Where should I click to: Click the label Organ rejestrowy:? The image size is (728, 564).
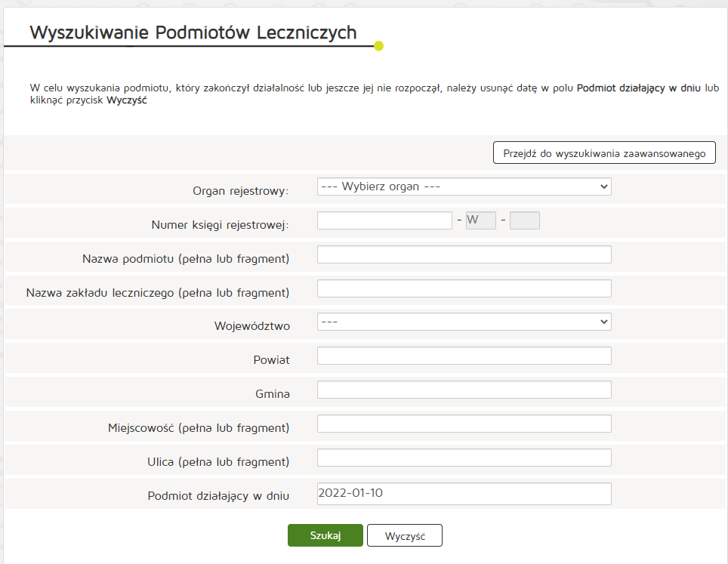pos(240,191)
